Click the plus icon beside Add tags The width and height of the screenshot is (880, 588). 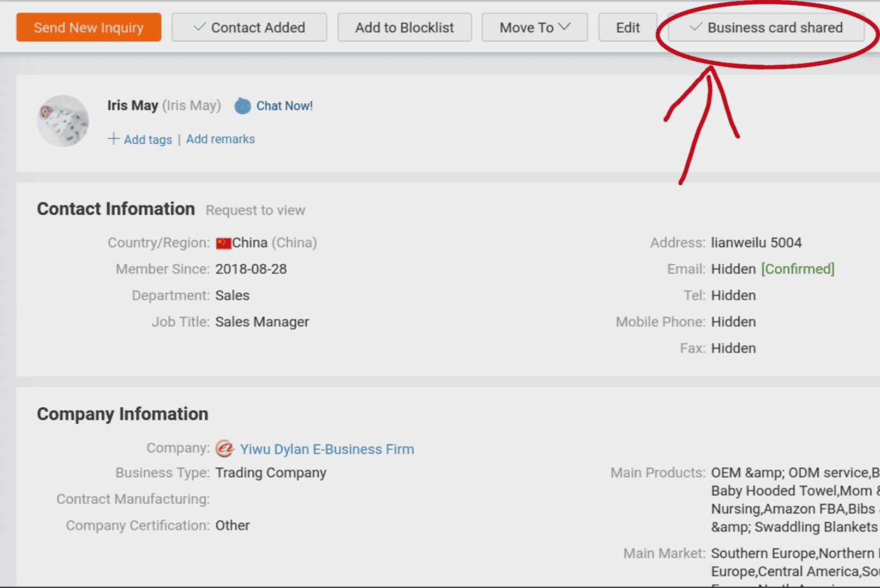click(x=114, y=139)
